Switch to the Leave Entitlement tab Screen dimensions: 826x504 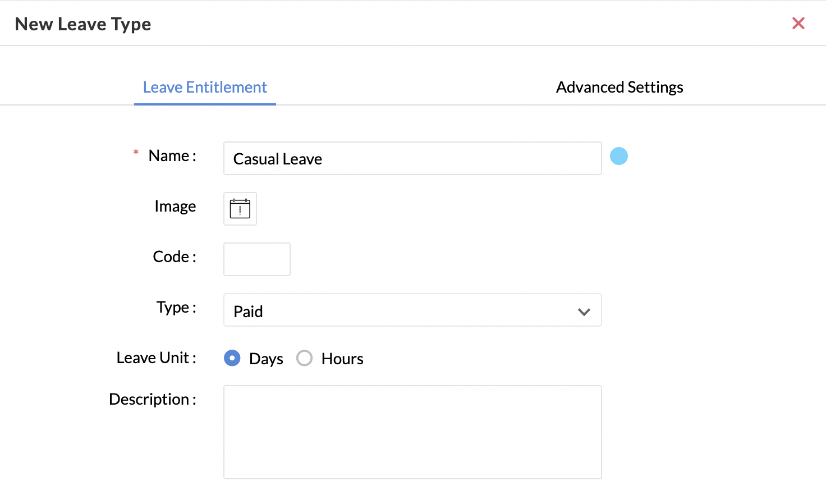[x=205, y=88]
